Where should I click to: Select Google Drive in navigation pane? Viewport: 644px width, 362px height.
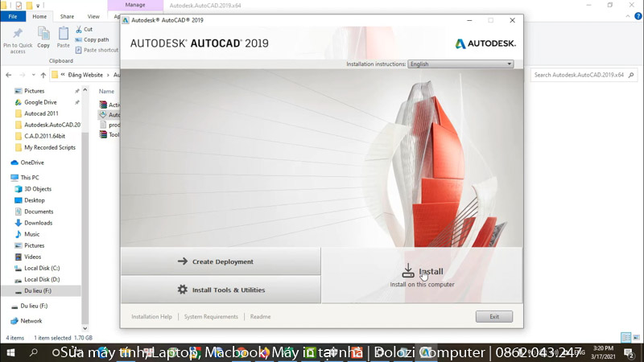(40, 102)
